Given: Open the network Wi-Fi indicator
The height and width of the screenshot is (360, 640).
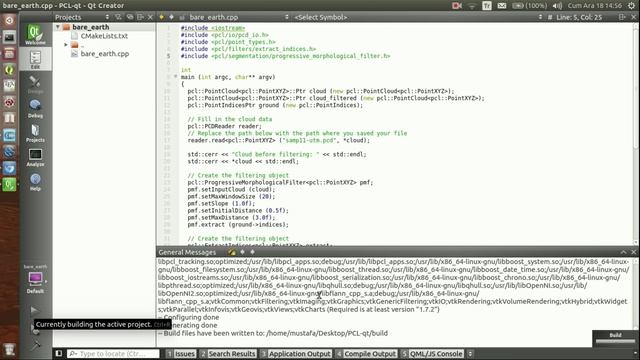Looking at the screenshot, I should (x=472, y=6).
